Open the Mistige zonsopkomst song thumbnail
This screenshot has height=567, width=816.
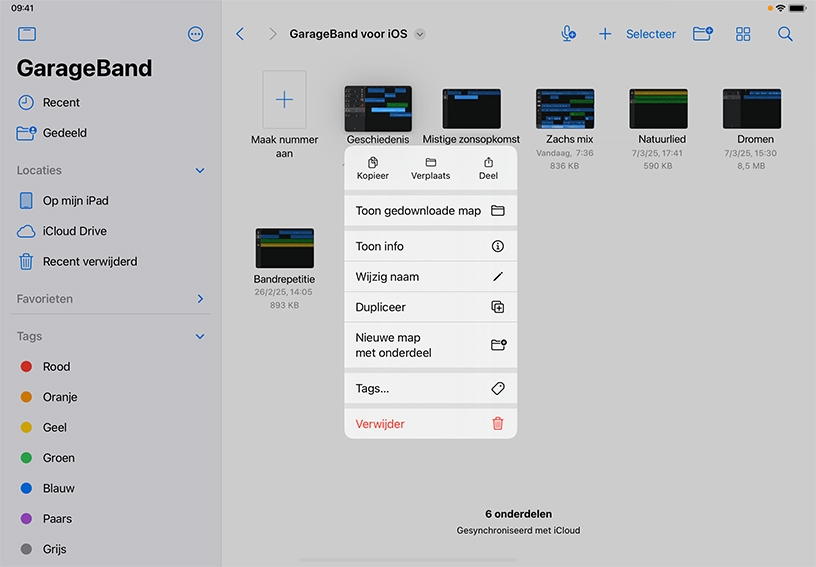tap(471, 109)
